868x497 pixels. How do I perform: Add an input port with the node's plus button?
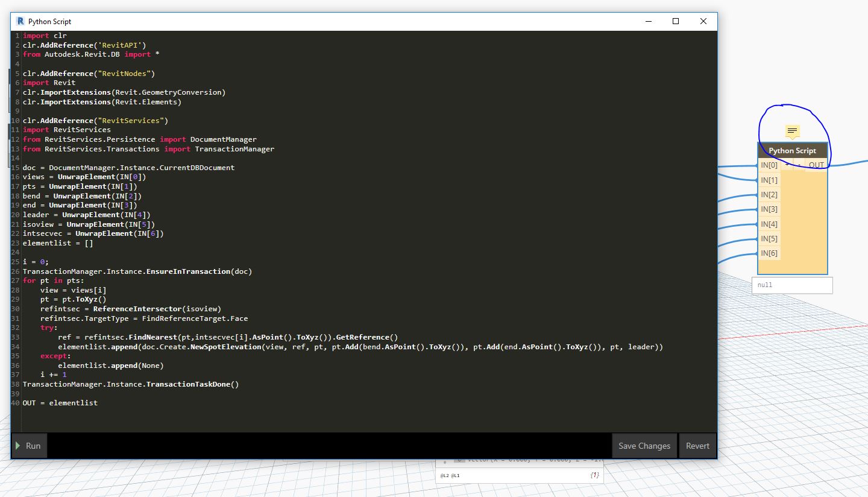787,165
